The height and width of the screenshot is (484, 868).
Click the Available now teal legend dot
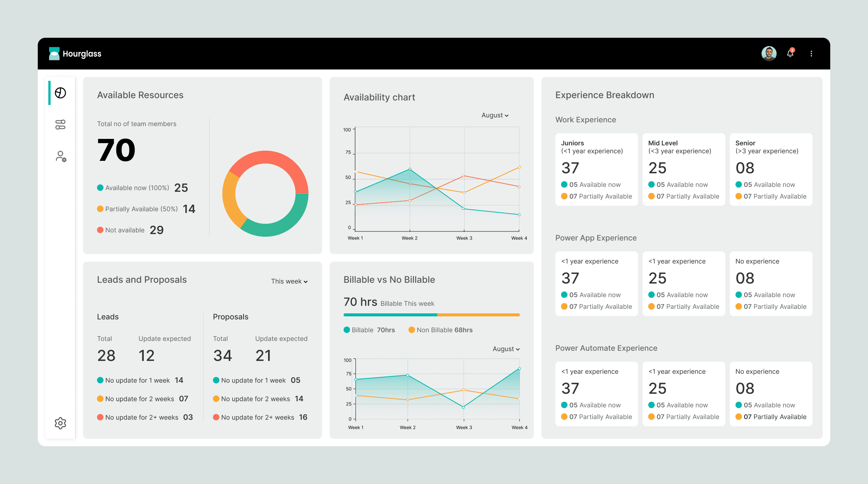point(100,188)
